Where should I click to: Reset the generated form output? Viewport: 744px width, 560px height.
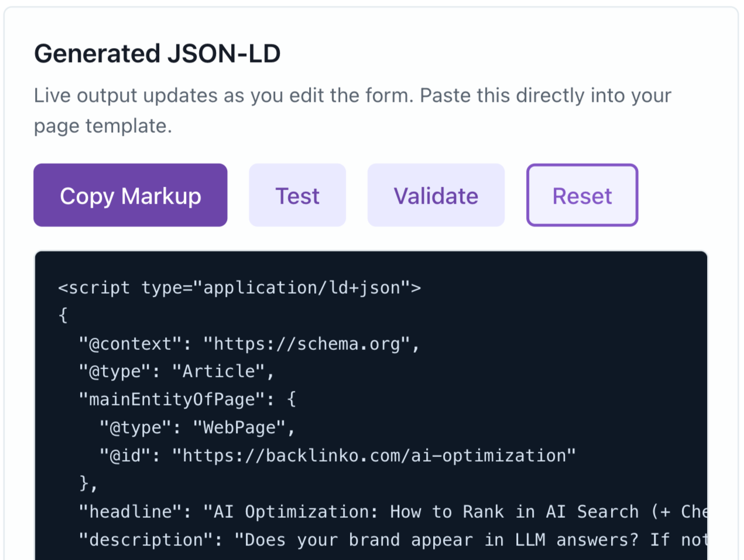(x=582, y=195)
